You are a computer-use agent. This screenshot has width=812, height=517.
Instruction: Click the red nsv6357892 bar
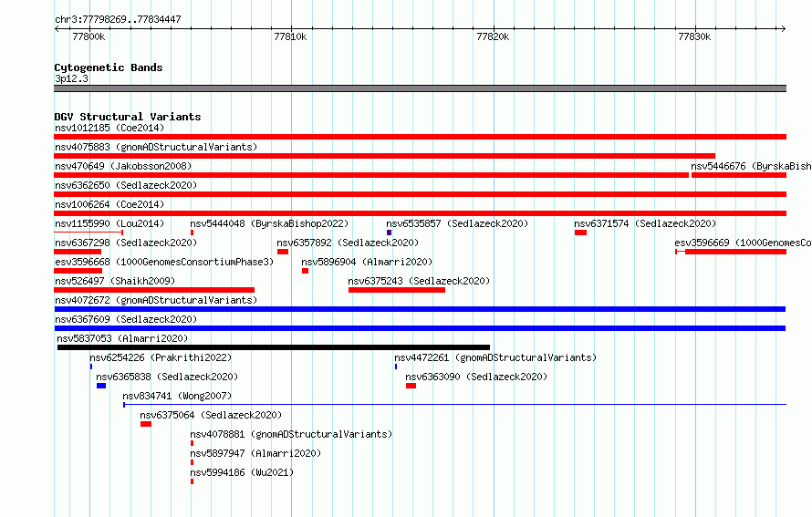(x=283, y=252)
